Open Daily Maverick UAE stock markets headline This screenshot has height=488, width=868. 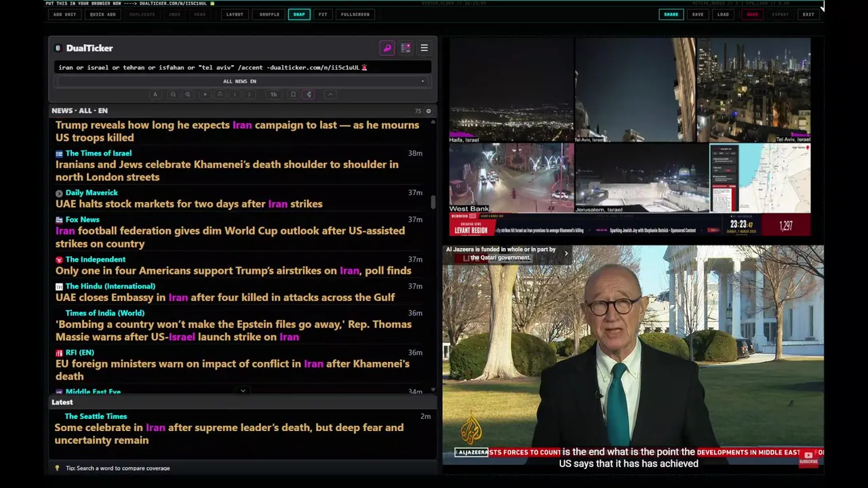tap(189, 204)
